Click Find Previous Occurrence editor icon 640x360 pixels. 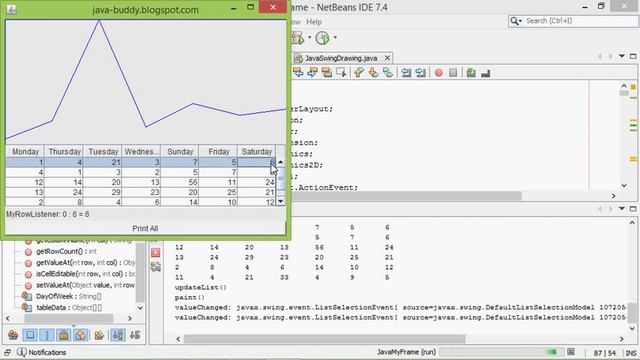coord(298,73)
